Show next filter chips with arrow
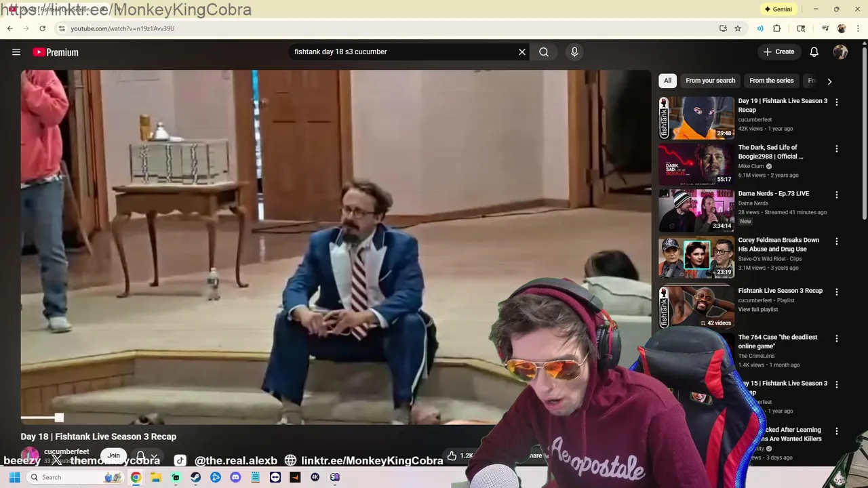The height and width of the screenshot is (488, 868). point(829,81)
